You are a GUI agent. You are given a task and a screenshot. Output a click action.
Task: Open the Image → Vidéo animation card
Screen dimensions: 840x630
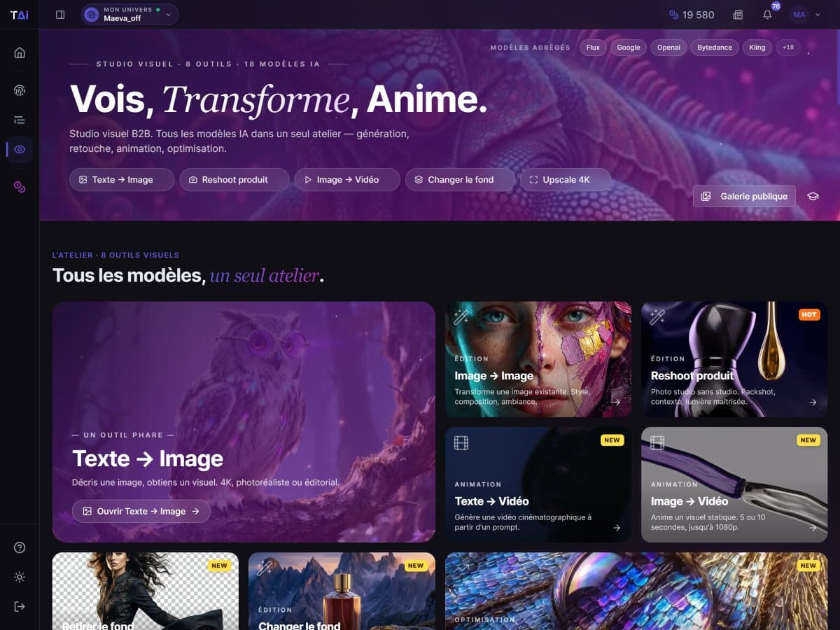(734, 485)
